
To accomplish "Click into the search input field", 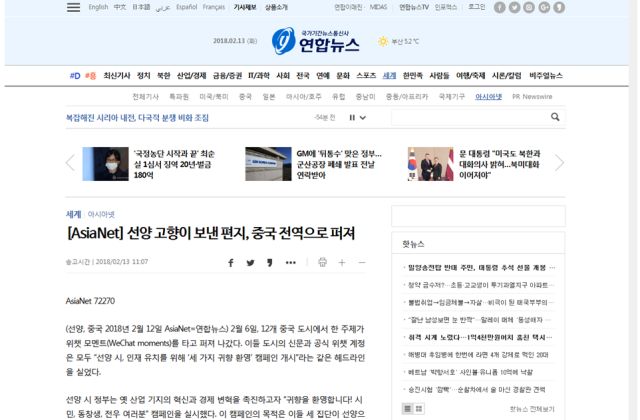I will click(x=469, y=117).
